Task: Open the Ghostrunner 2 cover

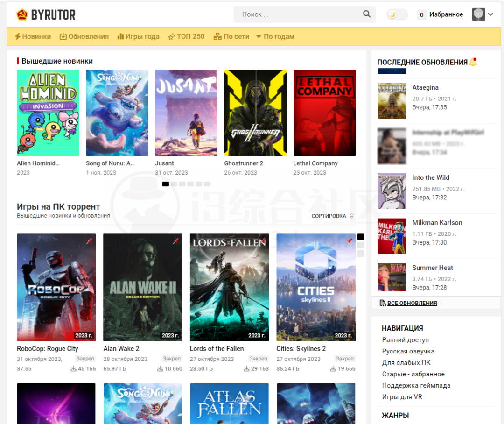Action: pyautogui.click(x=256, y=113)
